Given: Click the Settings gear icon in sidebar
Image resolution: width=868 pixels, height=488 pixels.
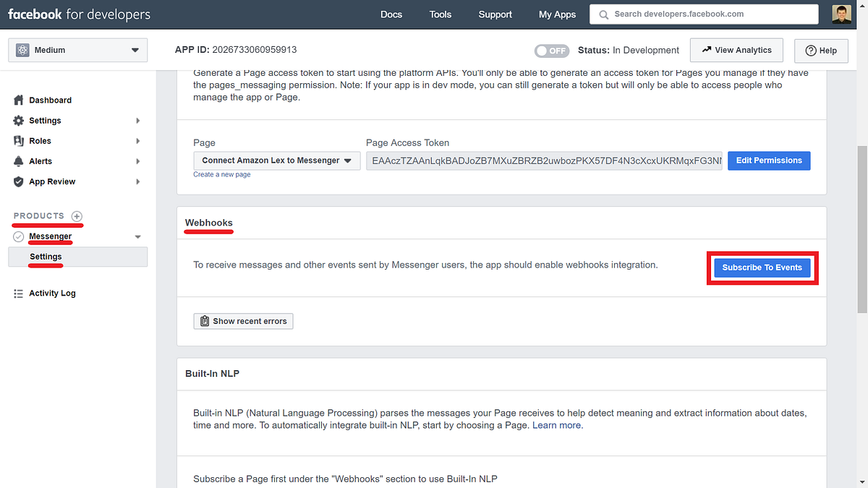Looking at the screenshot, I should 19,121.
